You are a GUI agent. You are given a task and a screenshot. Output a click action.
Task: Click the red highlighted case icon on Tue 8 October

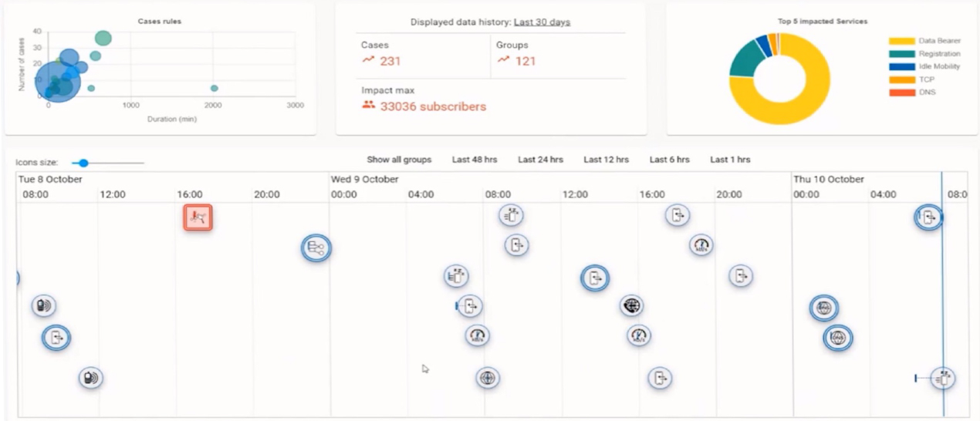click(x=198, y=217)
